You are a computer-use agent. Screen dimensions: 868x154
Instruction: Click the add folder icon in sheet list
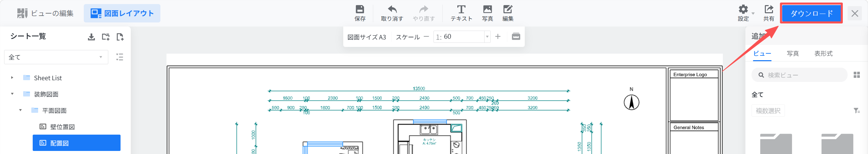point(106,37)
